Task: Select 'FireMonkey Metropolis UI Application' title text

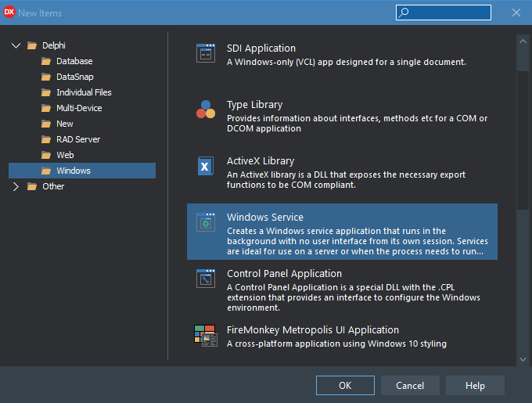Action: 313,329
